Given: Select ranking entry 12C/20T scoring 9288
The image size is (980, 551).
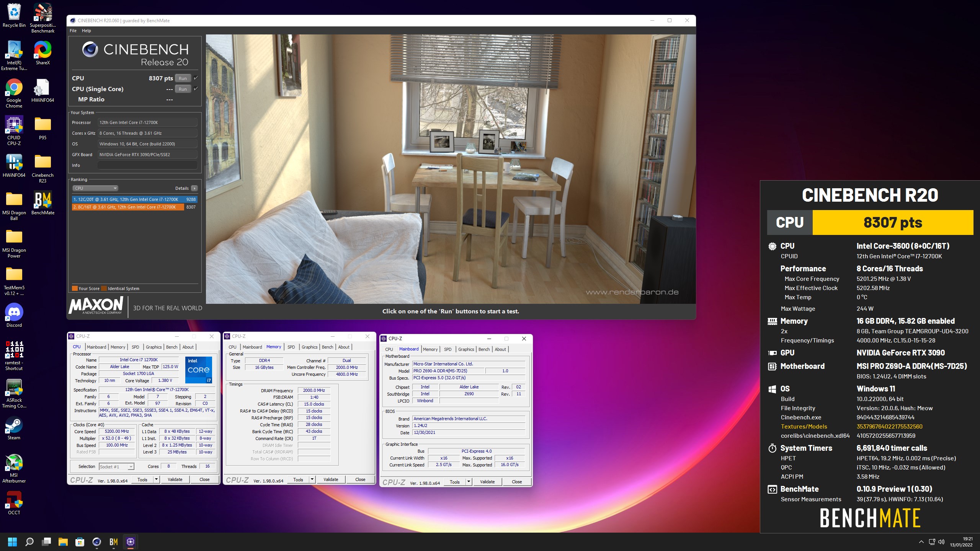Looking at the screenshot, I should point(135,199).
